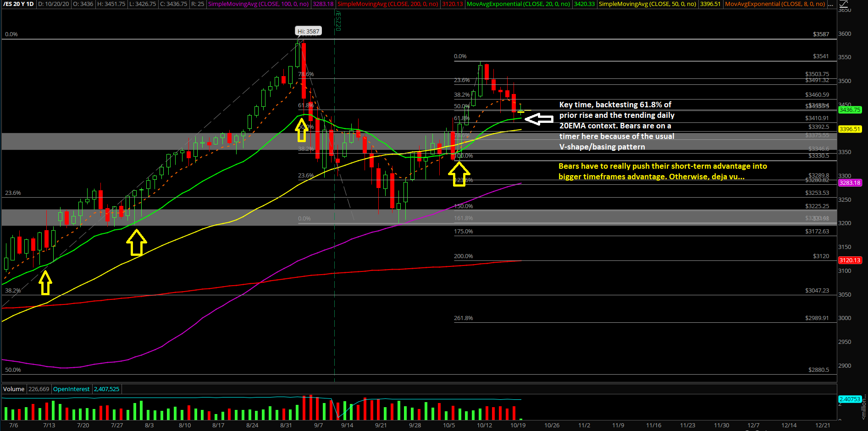Expand the <million... volume axis label

(864, 407)
